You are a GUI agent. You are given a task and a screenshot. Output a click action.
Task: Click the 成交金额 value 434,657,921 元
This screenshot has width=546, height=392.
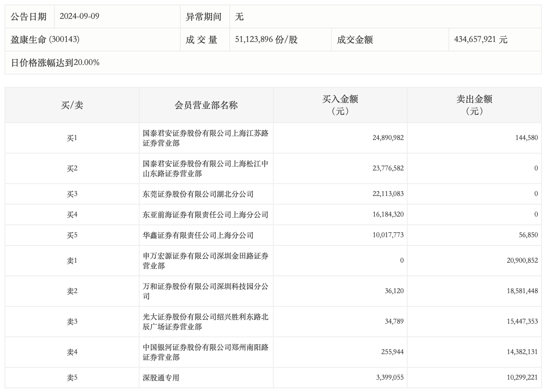tap(481, 40)
